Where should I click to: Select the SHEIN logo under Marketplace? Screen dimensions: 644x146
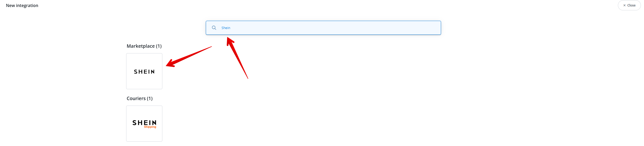click(x=144, y=72)
